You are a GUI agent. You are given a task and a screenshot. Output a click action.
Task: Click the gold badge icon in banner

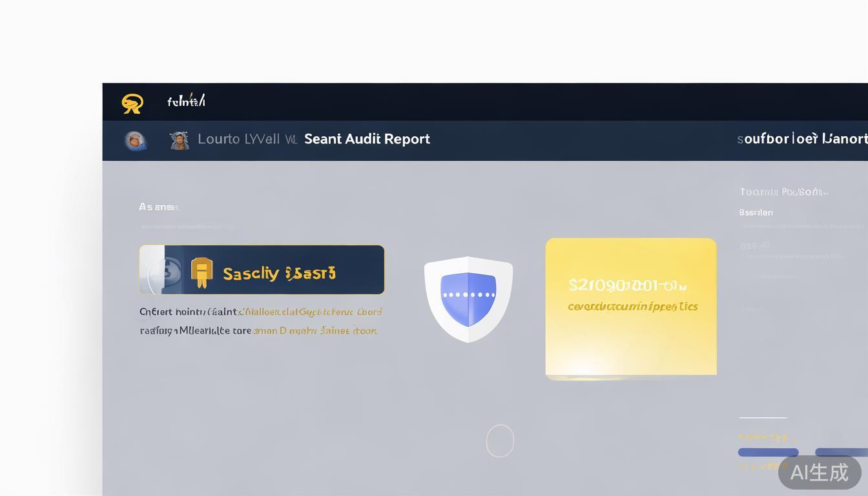click(202, 273)
